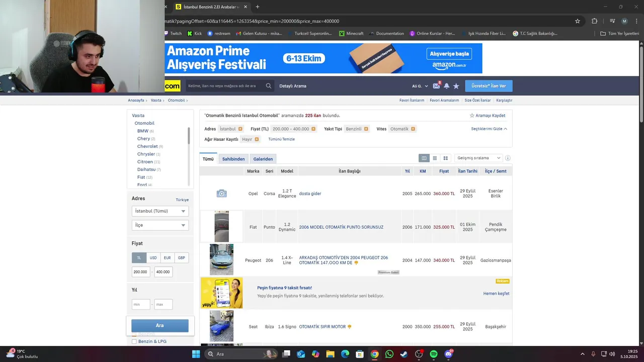Select USD currency option

pyautogui.click(x=153, y=258)
